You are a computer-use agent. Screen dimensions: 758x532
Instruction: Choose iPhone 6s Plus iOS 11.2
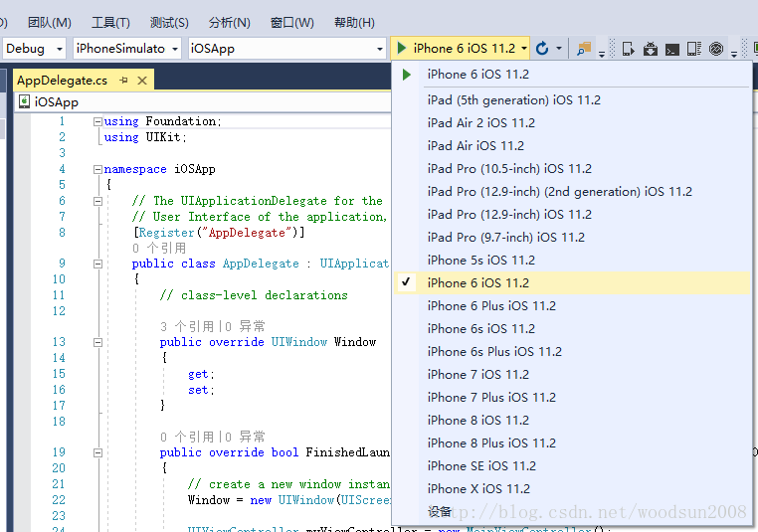572,351
